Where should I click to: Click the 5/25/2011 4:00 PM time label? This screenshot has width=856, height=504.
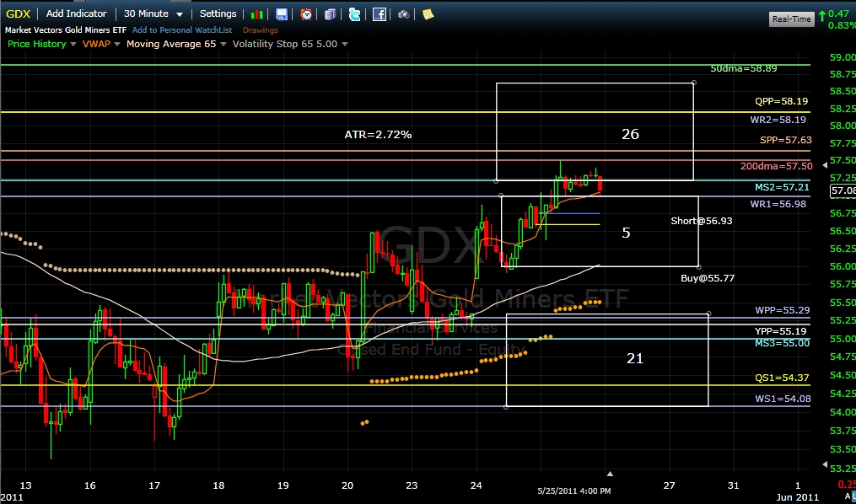coord(573,491)
